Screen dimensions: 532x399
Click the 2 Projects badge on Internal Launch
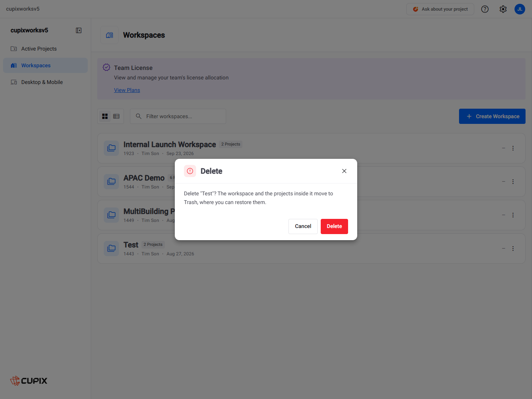click(231, 144)
